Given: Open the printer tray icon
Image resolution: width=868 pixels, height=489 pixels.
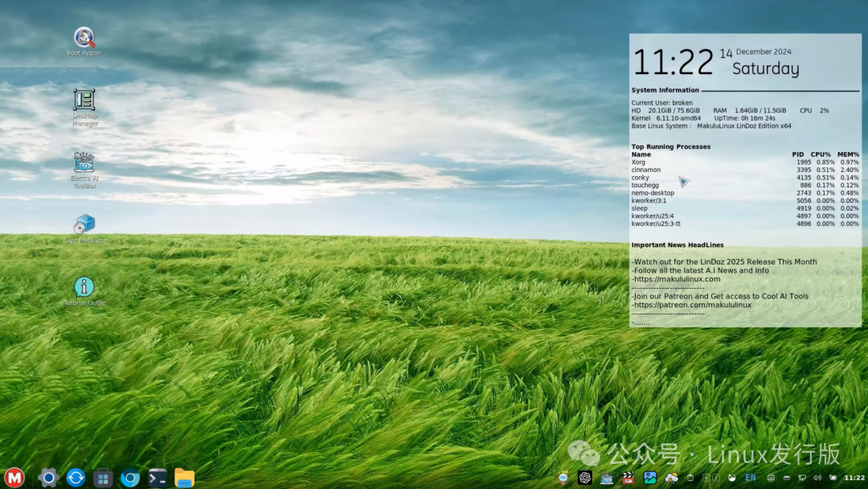Looking at the screenshot, I should (772, 477).
